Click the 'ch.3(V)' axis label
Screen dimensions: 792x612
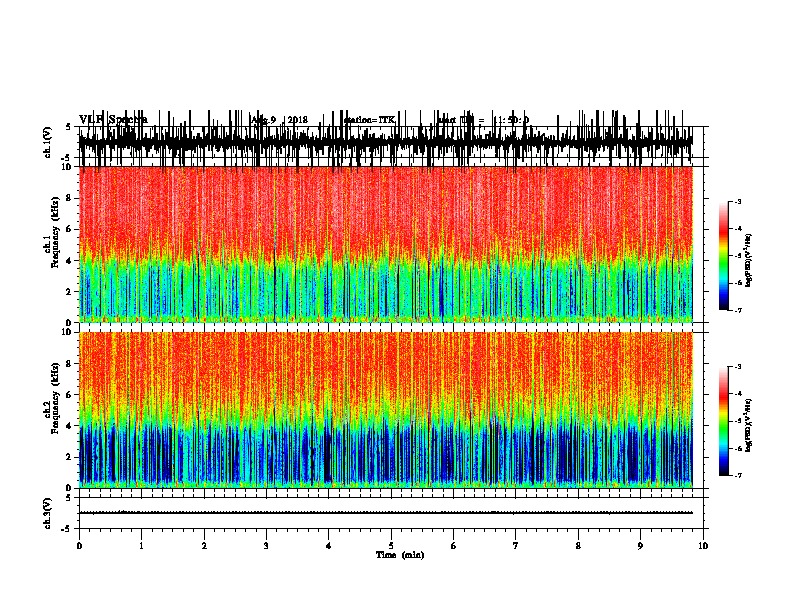pos(48,513)
